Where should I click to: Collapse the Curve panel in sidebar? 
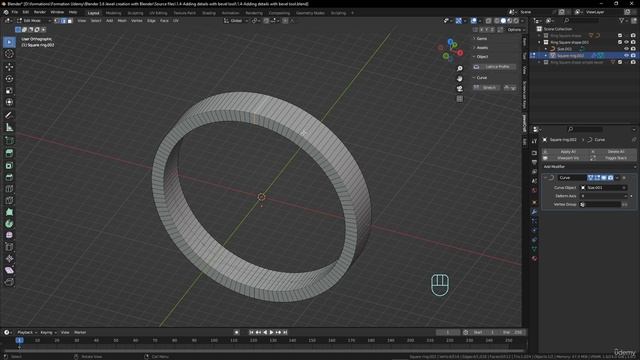(x=482, y=78)
